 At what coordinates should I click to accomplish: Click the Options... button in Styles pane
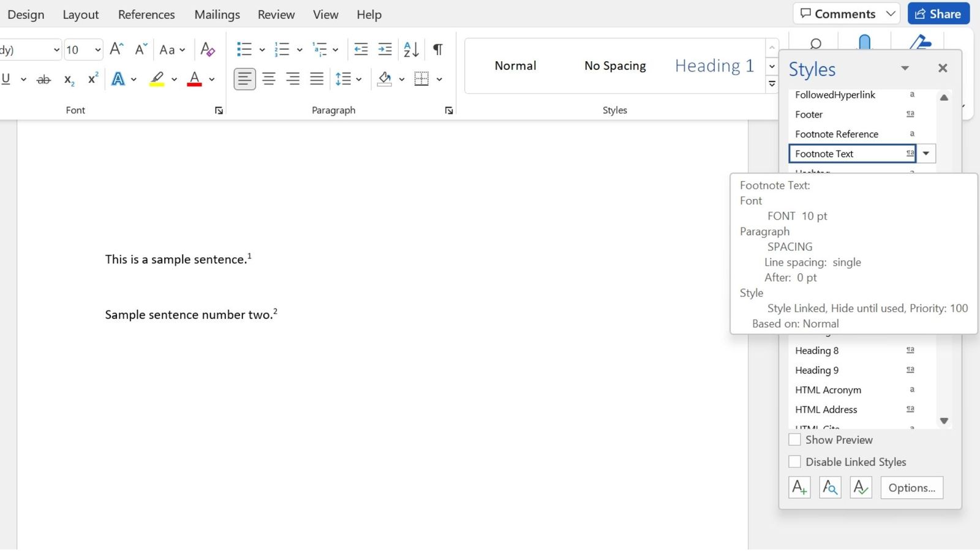click(911, 487)
